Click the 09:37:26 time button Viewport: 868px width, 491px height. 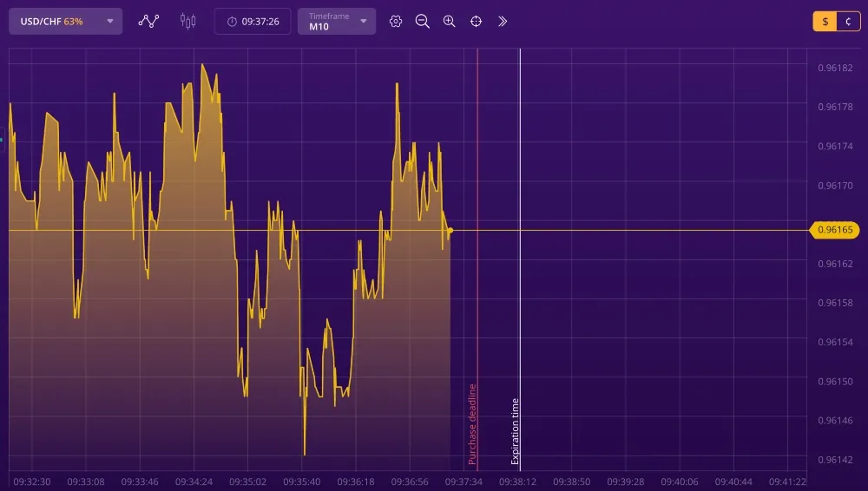point(253,21)
